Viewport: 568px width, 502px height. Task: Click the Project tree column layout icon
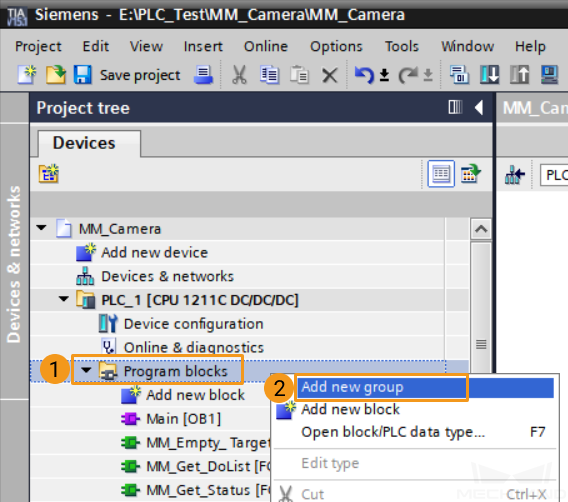455,107
